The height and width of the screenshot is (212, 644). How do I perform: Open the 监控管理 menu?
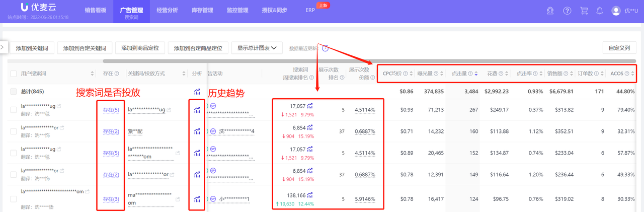coord(237,10)
